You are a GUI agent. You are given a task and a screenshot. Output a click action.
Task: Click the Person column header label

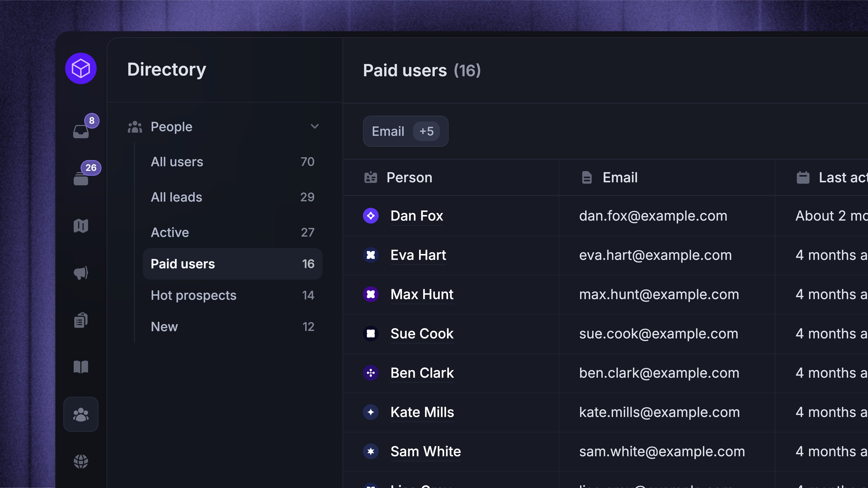coord(409,178)
